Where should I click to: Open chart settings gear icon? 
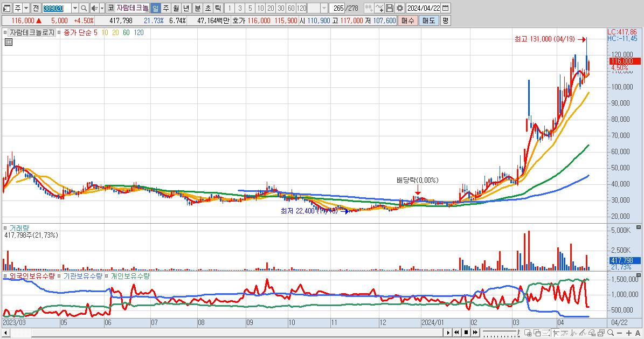(x=400, y=8)
